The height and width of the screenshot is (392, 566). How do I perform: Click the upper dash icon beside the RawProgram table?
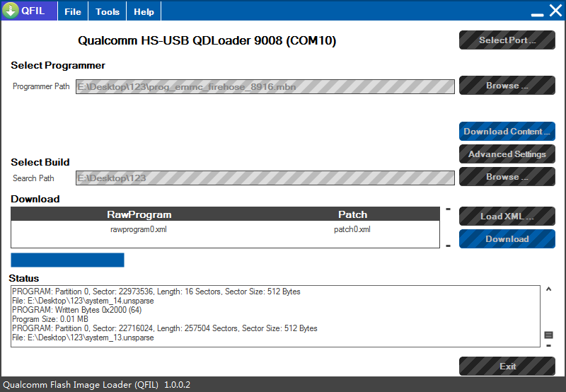(448, 209)
